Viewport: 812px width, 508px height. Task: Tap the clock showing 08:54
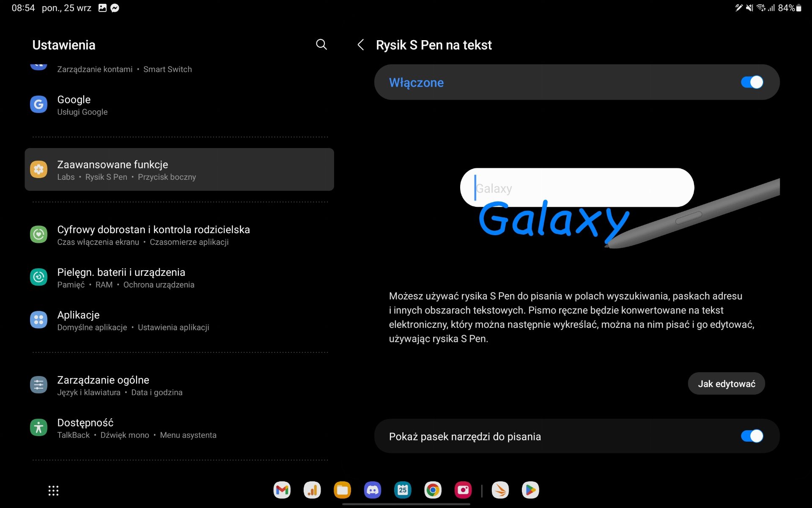[x=23, y=8]
